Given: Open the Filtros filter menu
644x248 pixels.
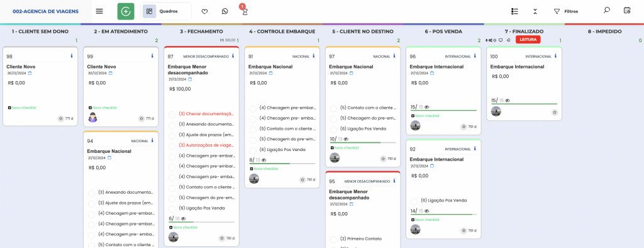Looking at the screenshot, I should pyautogui.click(x=566, y=11).
